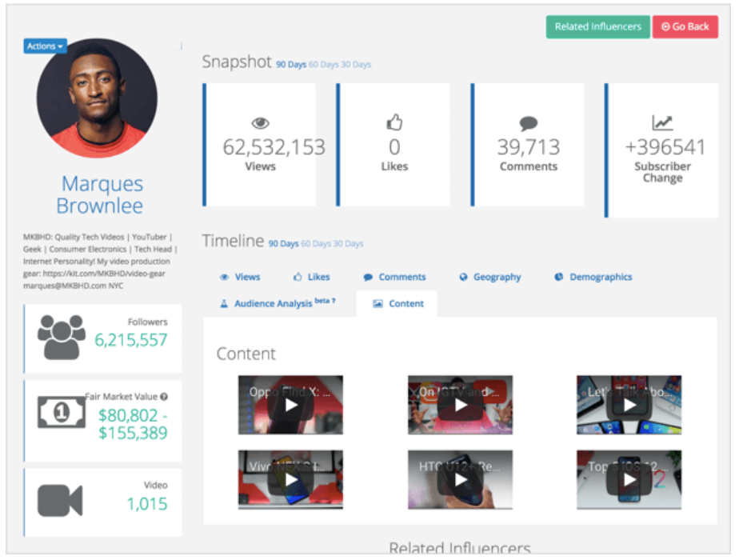739x560 pixels.
Task: Click the chart icon above Subscriber Change
Action: click(662, 122)
